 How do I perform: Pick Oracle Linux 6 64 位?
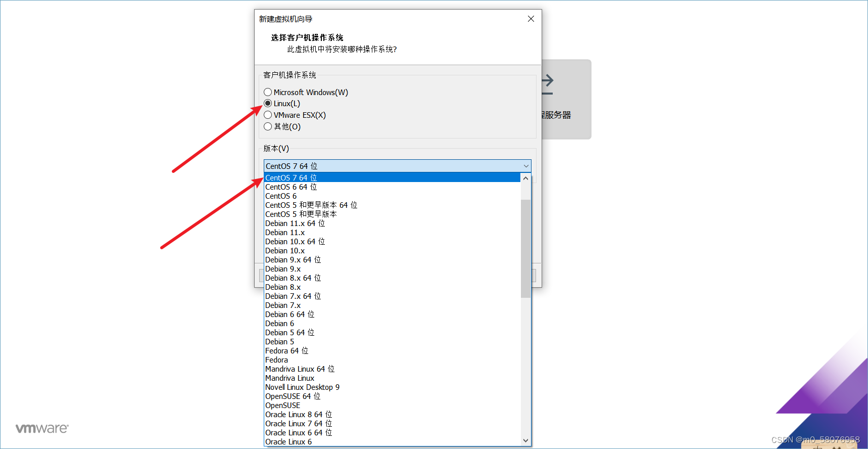(x=392, y=432)
